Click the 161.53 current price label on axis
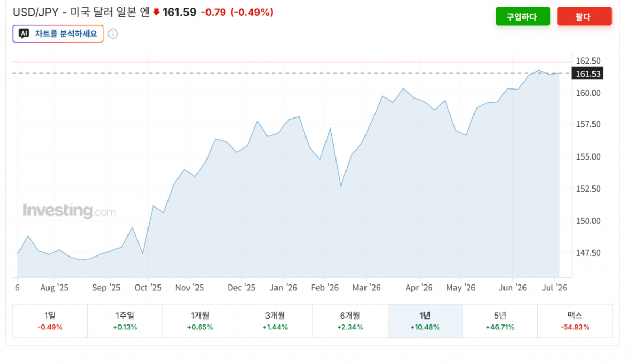The image size is (632, 364). pos(588,74)
